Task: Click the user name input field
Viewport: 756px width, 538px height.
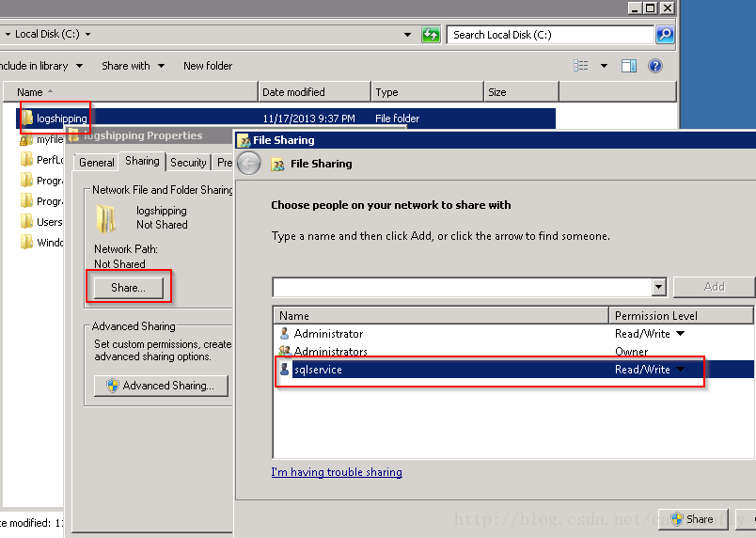Action: (x=463, y=287)
